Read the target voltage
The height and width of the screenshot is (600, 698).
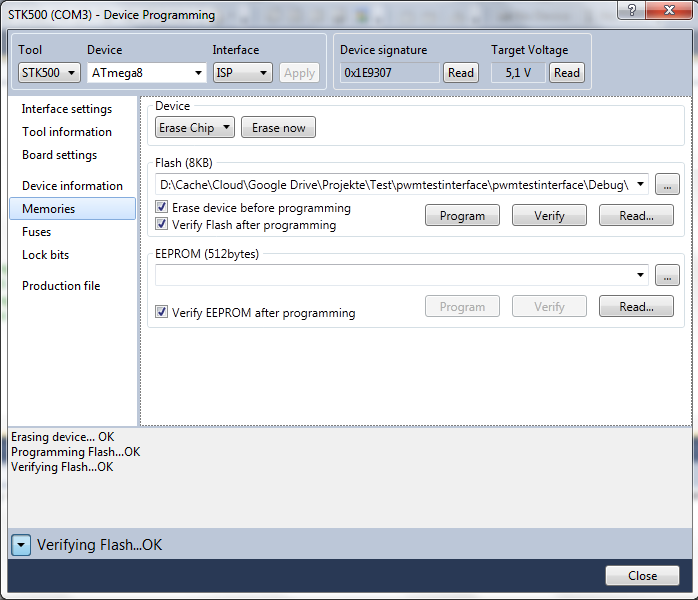coord(567,73)
